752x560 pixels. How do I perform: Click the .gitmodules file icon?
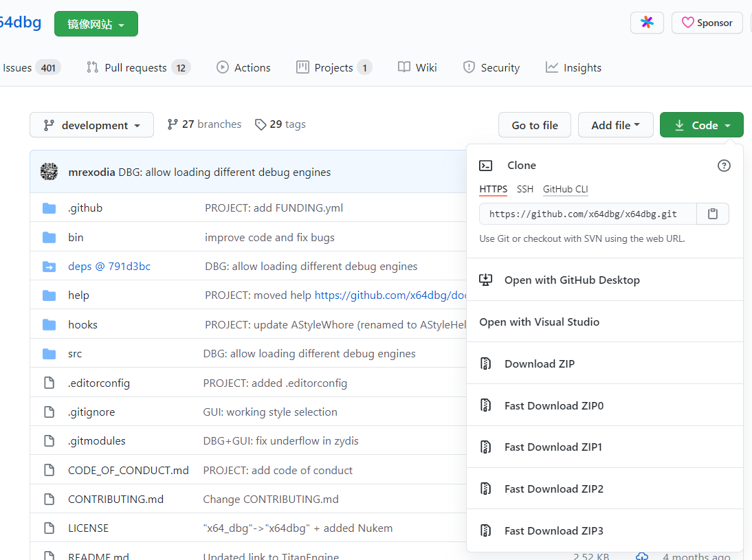pos(49,440)
